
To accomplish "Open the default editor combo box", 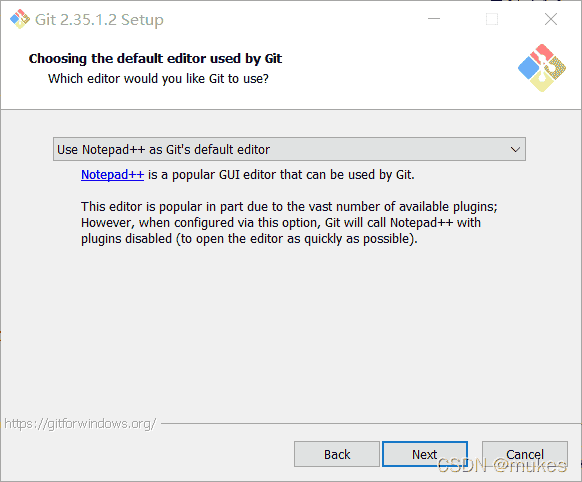I will (x=289, y=149).
